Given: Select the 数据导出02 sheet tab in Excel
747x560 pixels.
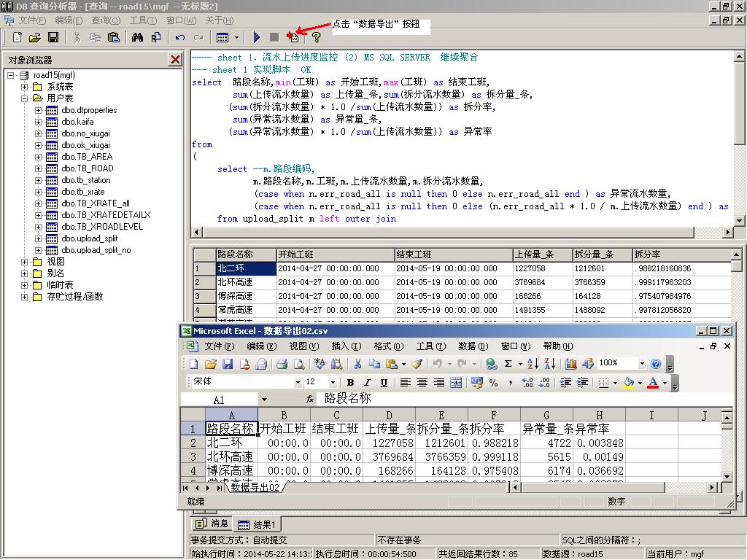Looking at the screenshot, I should pos(255,487).
